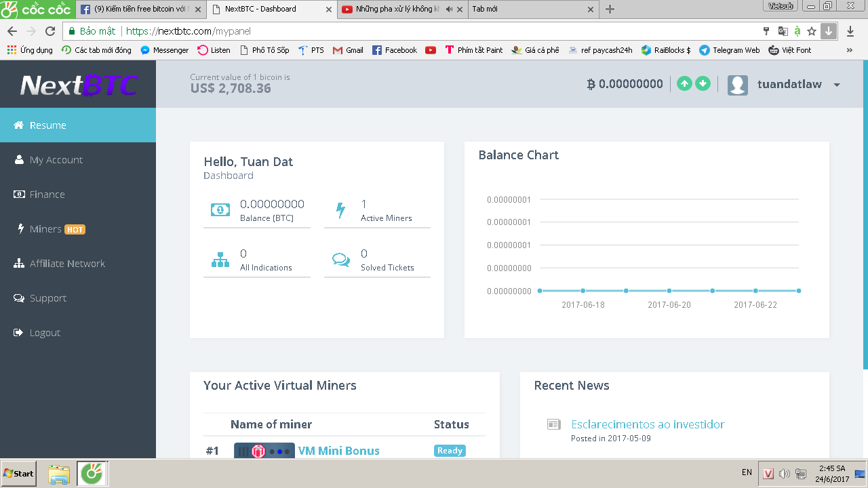868x488 pixels.
Task: Click the user avatar icon beside tuandatlaw
Action: (x=738, y=85)
